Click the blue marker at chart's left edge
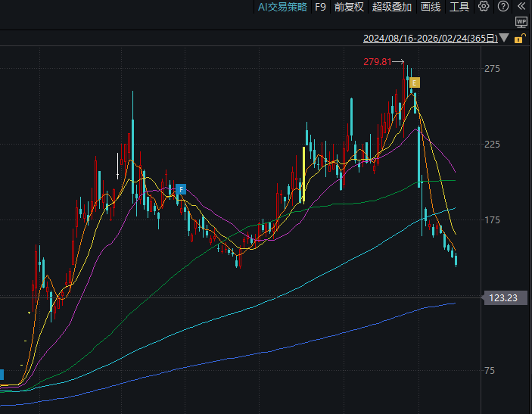532x414 pixels. [2, 375]
